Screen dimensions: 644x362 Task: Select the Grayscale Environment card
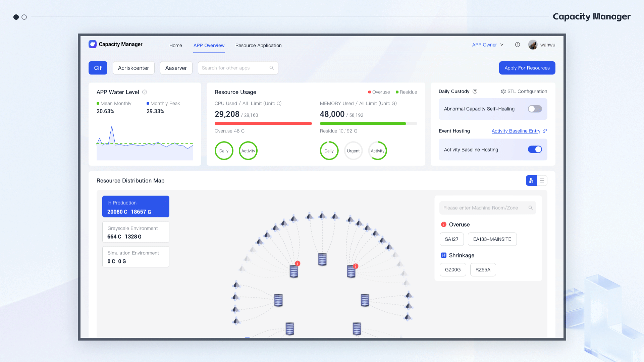click(136, 232)
